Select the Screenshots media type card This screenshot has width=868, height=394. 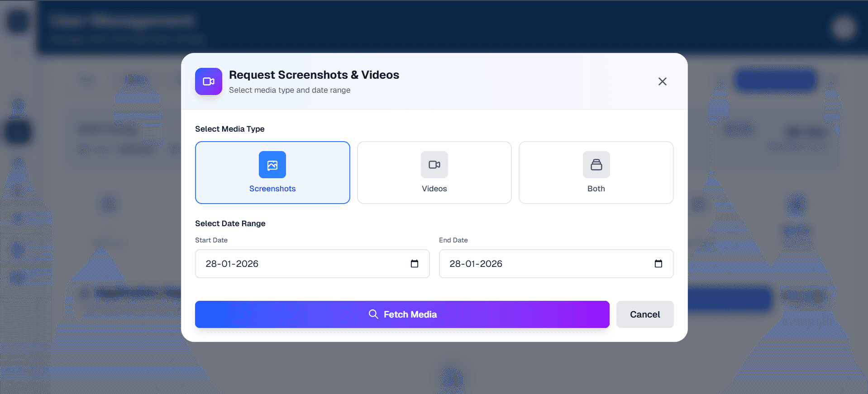coord(272,172)
